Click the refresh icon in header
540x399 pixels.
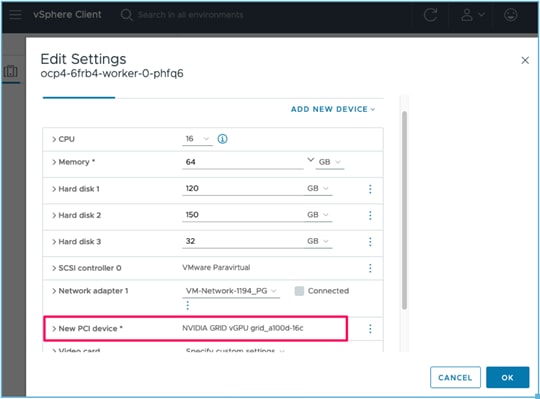(x=430, y=15)
